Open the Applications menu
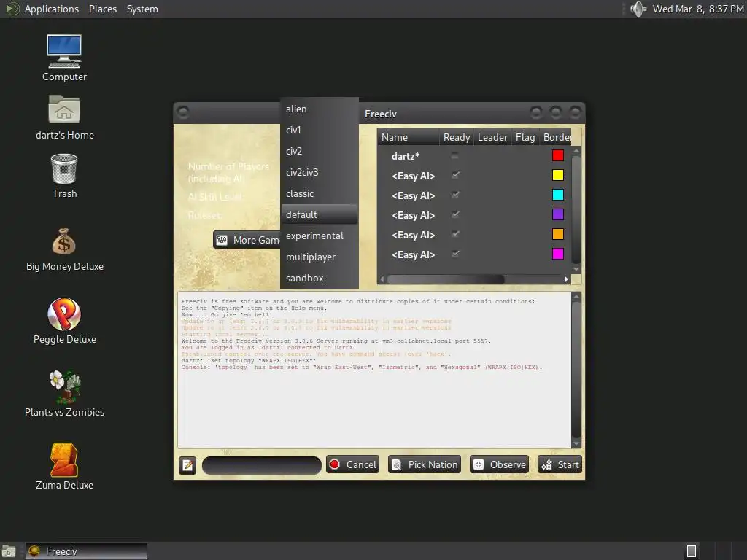Viewport: 747px width, 560px height. pyautogui.click(x=52, y=9)
